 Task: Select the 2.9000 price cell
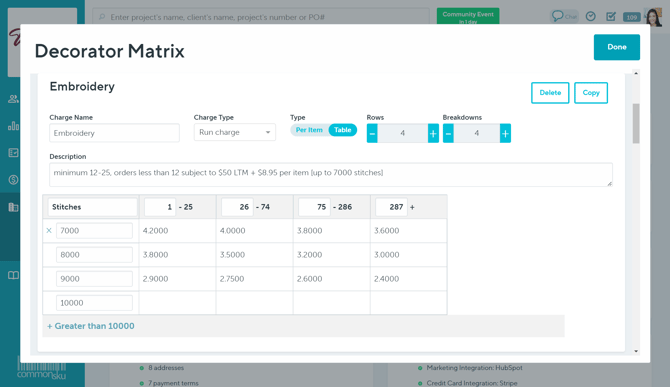pyautogui.click(x=177, y=279)
